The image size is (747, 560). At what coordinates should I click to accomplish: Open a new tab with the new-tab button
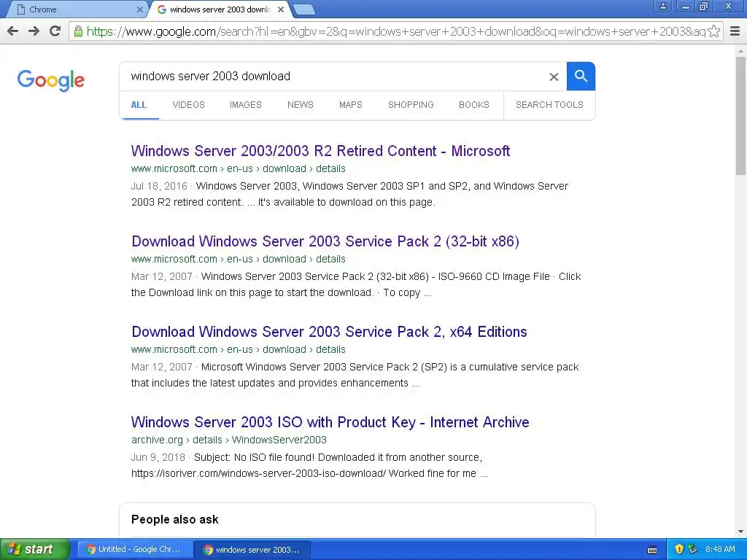coord(303,9)
